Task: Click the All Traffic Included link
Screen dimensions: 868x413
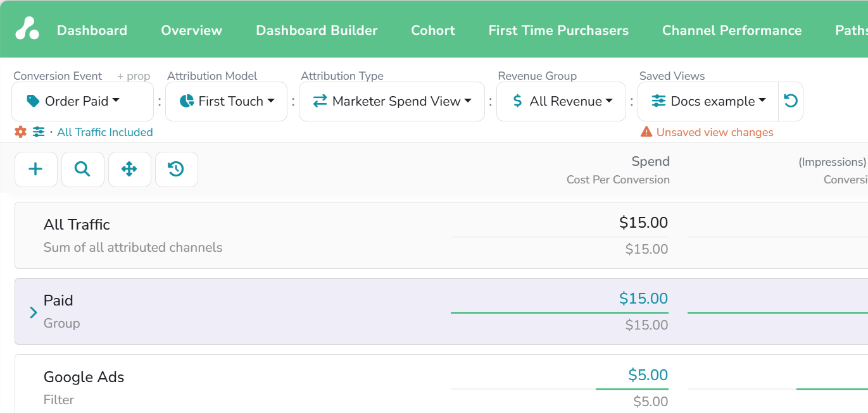Action: click(105, 132)
